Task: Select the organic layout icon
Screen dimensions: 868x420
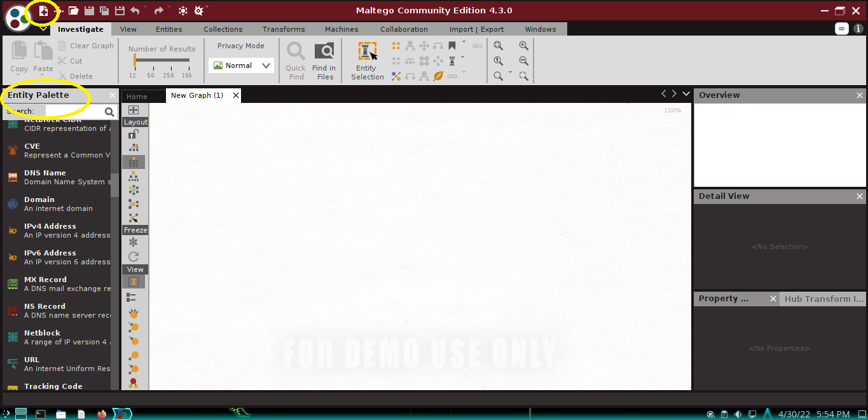Action: [134, 203]
